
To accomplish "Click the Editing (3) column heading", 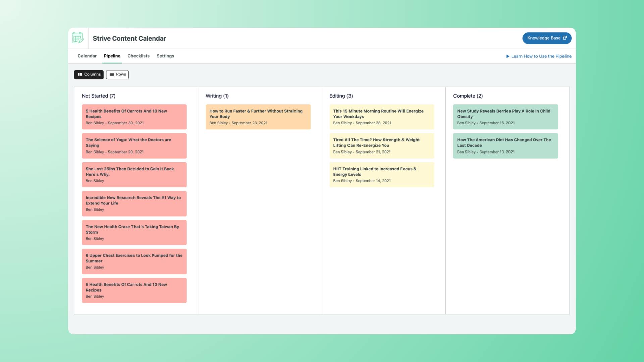I will tap(341, 96).
